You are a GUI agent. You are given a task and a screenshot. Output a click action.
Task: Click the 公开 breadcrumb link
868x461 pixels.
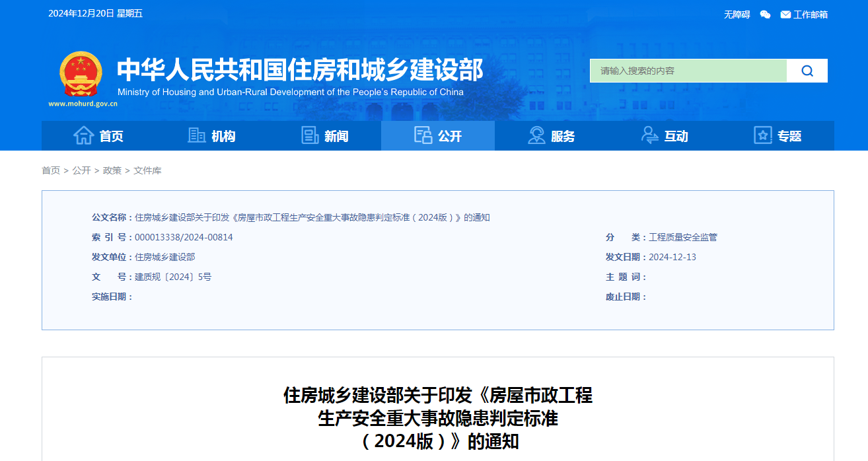point(81,170)
